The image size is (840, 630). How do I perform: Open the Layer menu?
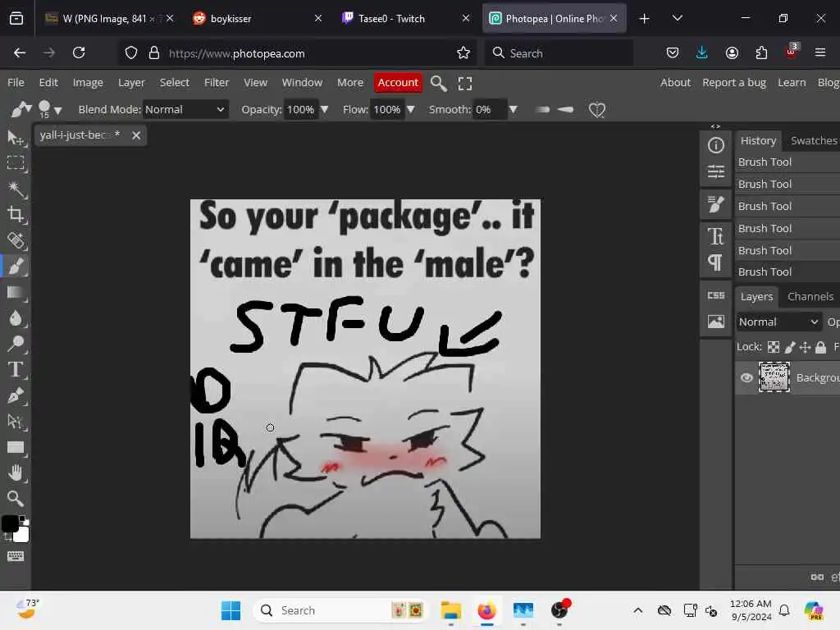[x=131, y=83]
